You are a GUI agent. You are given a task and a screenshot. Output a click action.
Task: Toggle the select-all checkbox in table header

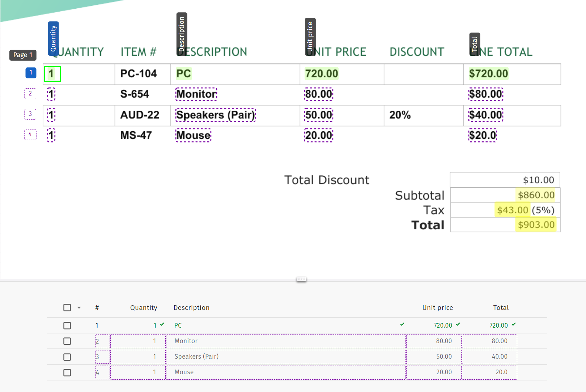pos(67,308)
